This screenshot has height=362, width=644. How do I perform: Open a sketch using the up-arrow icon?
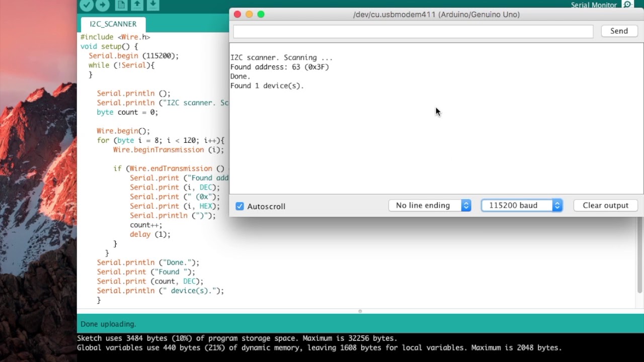point(137,5)
